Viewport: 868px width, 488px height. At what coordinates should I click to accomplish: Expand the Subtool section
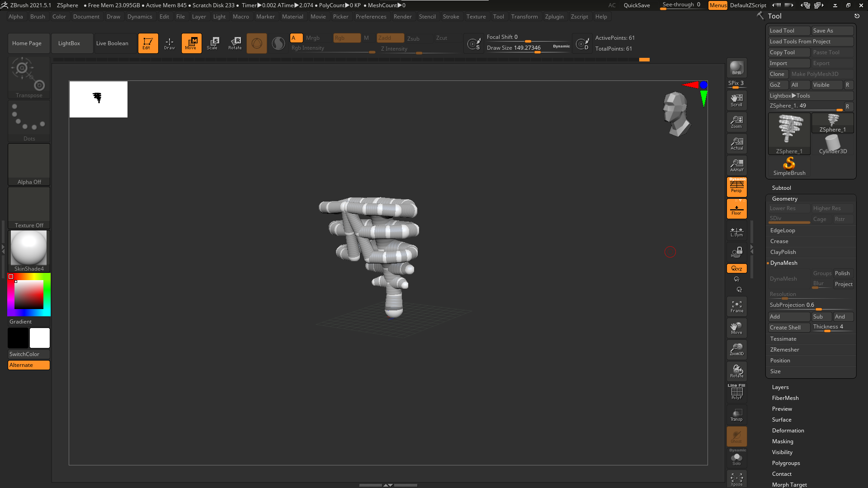click(x=781, y=188)
